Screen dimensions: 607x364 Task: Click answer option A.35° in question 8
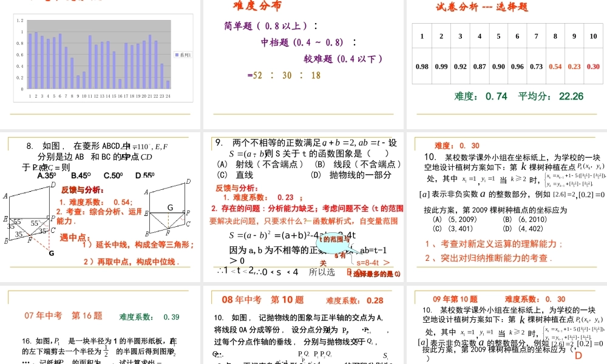47,175
